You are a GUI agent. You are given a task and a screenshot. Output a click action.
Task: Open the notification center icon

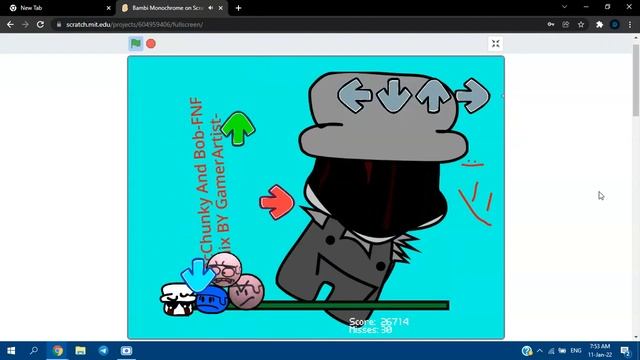pyautogui.click(x=625, y=351)
